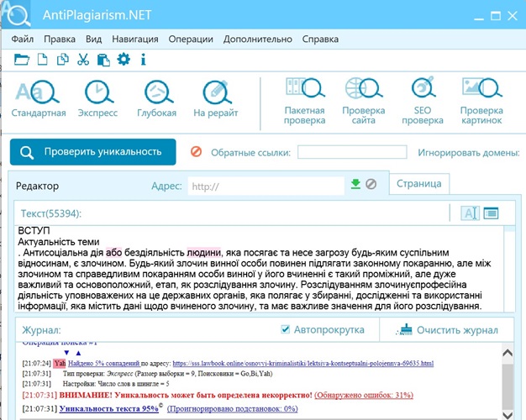
Task: Click the info 'i' toolbar icon
Action: point(143,60)
